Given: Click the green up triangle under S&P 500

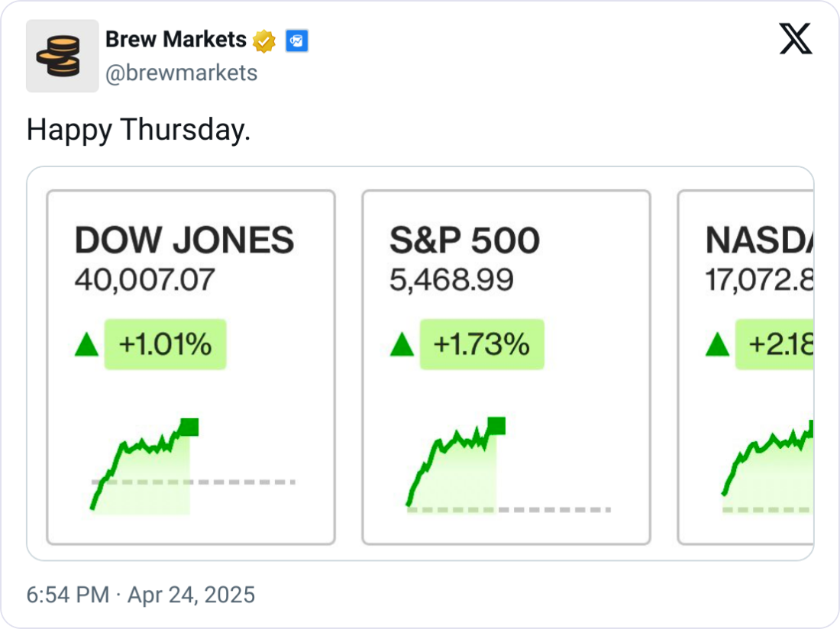Looking at the screenshot, I should coord(402,346).
